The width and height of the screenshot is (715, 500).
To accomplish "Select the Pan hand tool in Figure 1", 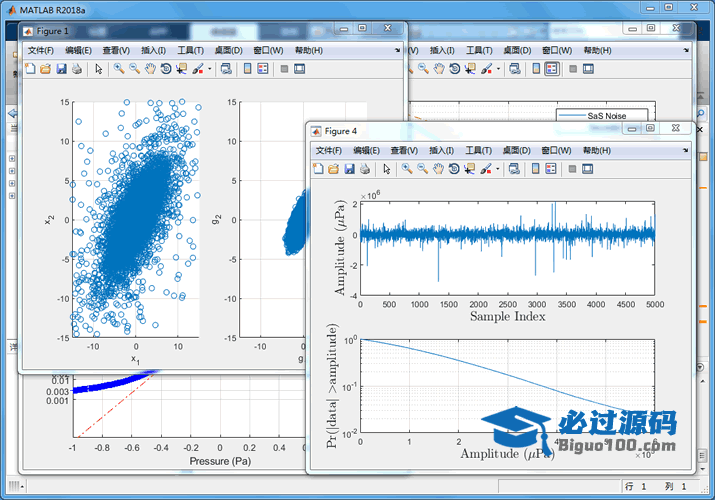I will pyautogui.click(x=150, y=69).
